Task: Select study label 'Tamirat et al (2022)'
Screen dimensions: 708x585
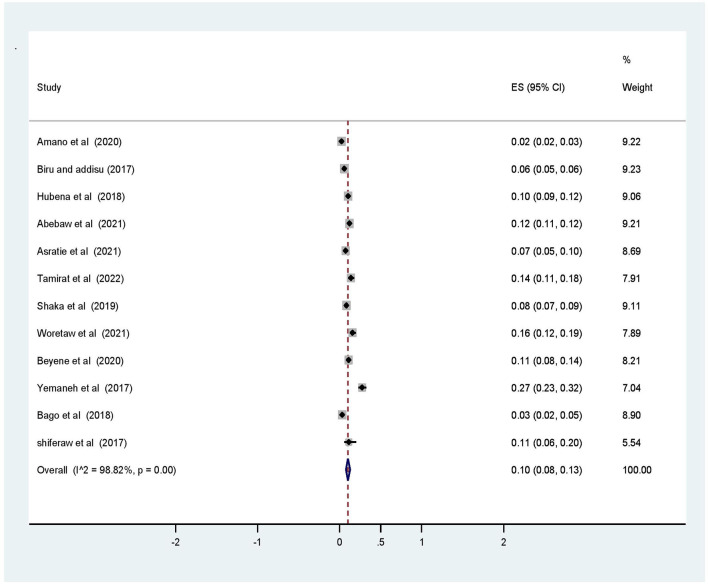Action: click(80, 279)
